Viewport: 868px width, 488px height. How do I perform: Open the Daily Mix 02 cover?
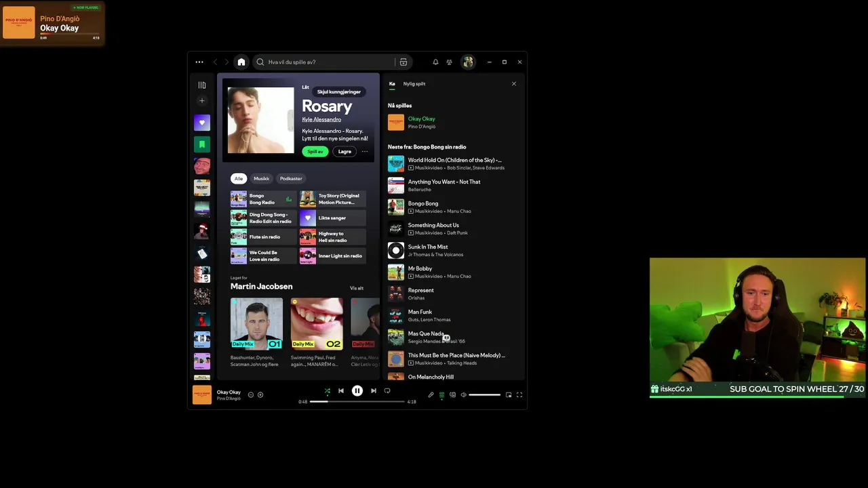point(317,323)
